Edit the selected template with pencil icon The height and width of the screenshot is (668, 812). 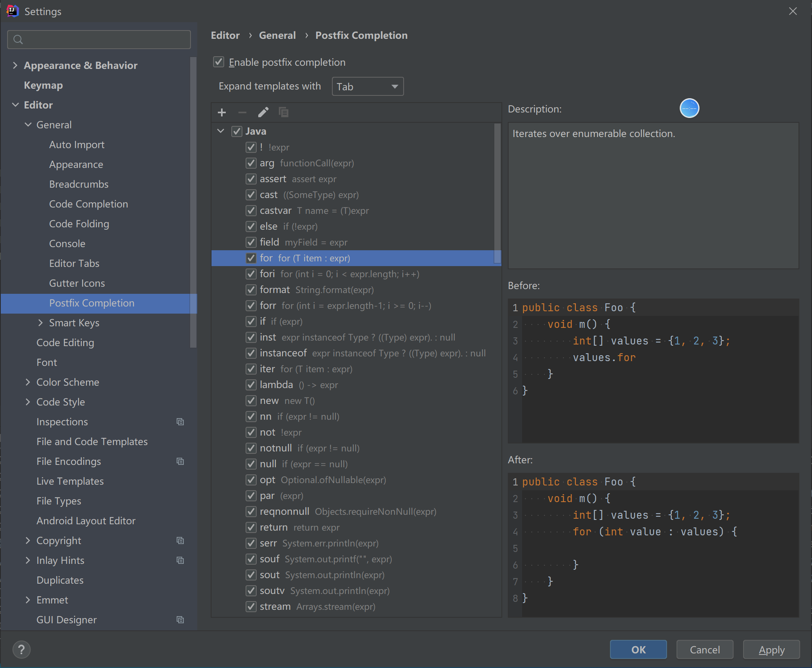263,112
